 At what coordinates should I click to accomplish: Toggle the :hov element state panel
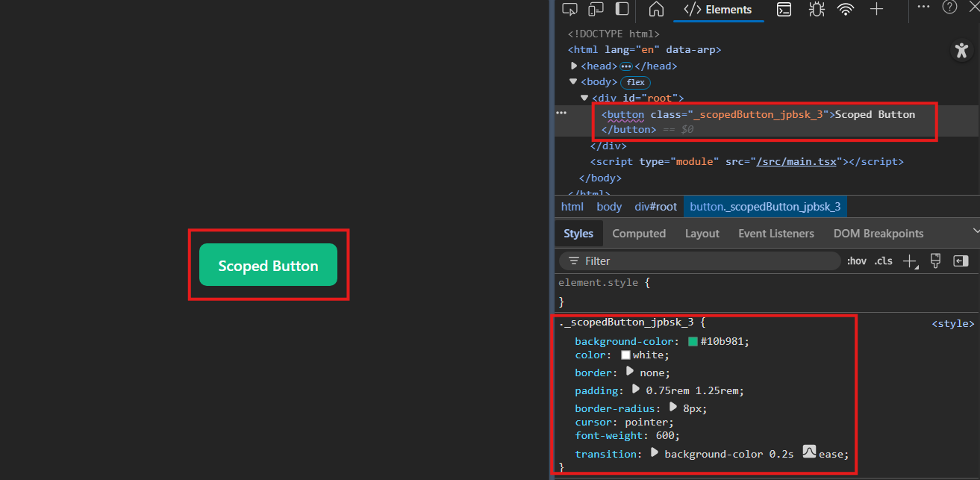857,261
